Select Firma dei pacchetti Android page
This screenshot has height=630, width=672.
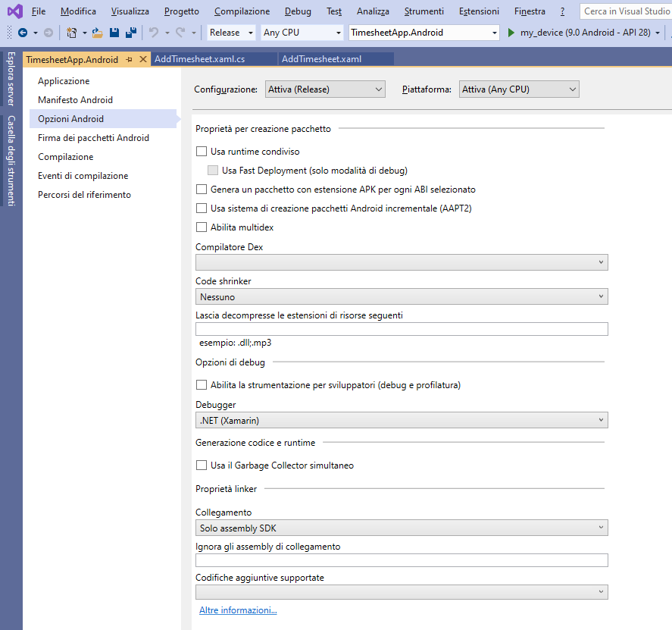click(x=93, y=138)
